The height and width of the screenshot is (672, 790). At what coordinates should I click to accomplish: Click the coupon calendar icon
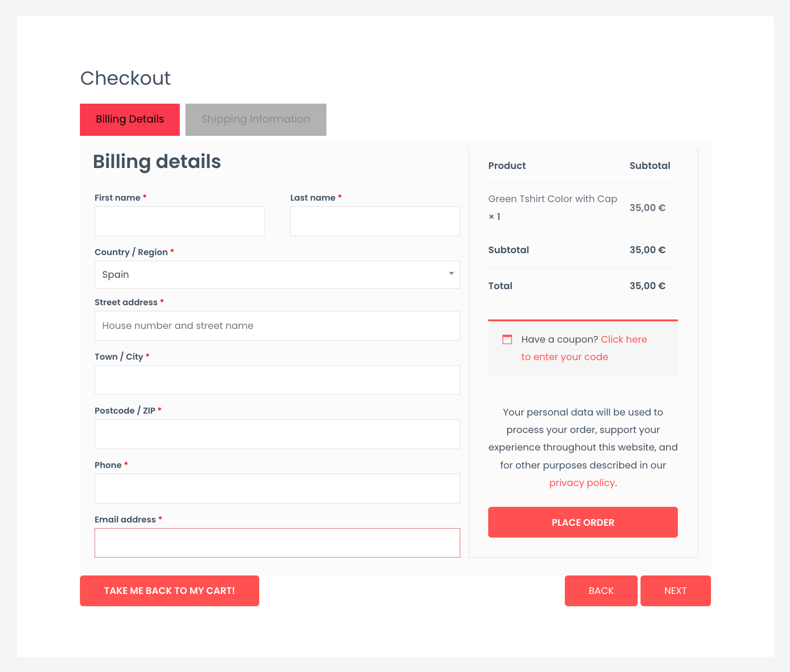tap(507, 339)
